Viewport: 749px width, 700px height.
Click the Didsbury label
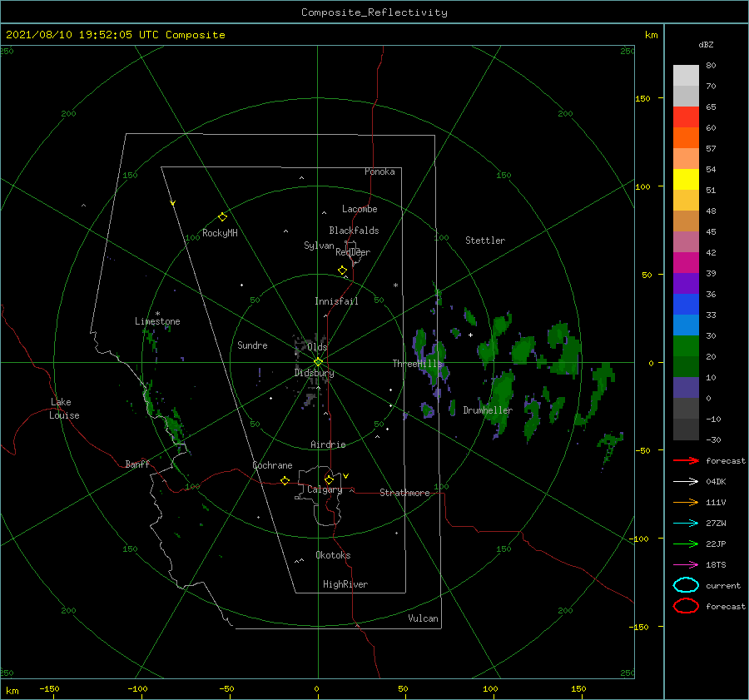[x=315, y=373]
